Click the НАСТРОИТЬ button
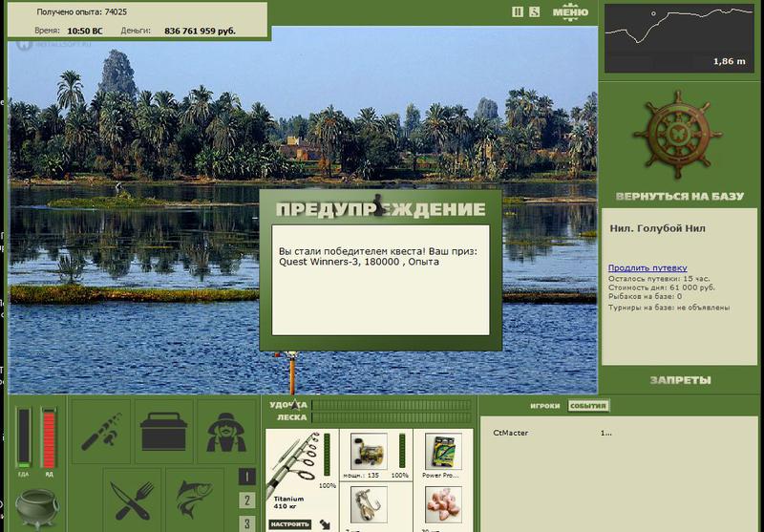Image resolution: width=764 pixels, height=532 pixels. pos(290,524)
